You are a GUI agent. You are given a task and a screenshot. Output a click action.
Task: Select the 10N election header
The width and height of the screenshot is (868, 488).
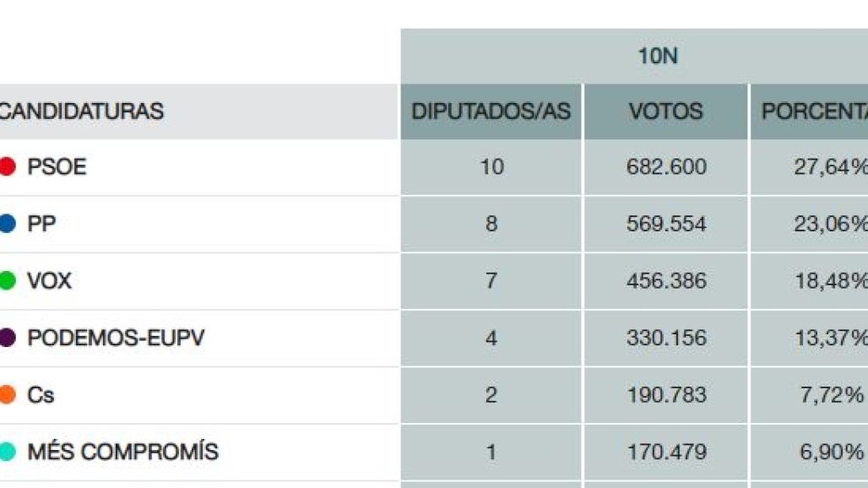click(658, 57)
